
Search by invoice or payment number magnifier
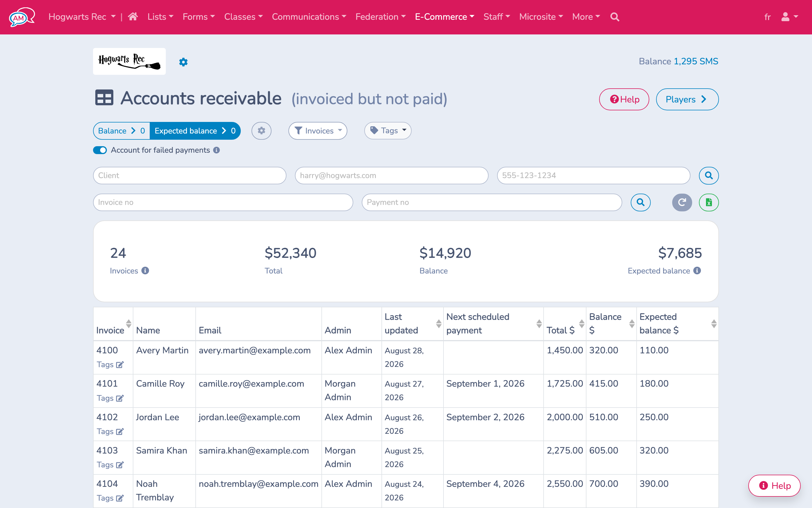tap(641, 202)
